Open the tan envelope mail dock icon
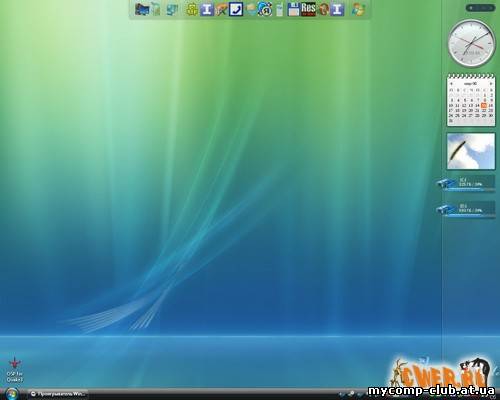500x400 pixels. [251, 10]
